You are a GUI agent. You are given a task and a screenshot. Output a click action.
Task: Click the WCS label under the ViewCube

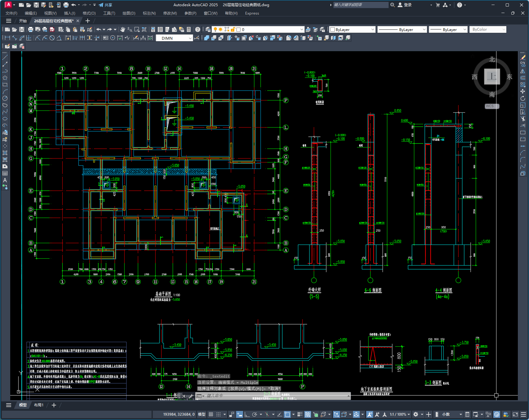tap(492, 106)
